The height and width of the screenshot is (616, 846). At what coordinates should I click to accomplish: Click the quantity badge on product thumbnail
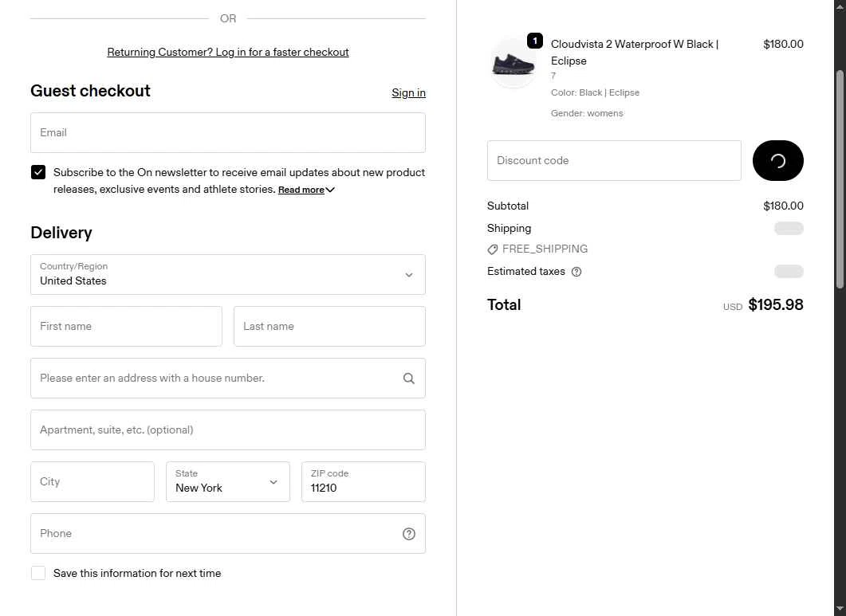click(534, 41)
